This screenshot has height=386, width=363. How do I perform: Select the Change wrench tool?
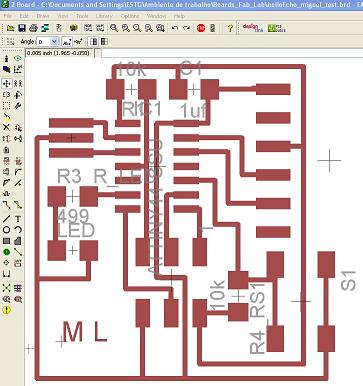18,106
